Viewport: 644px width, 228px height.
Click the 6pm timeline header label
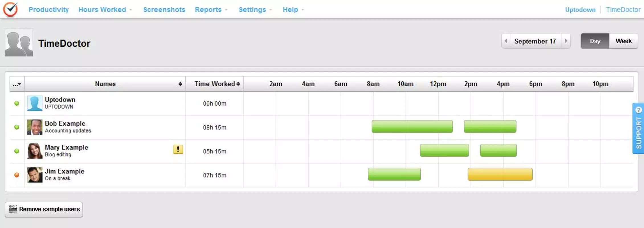click(x=535, y=84)
